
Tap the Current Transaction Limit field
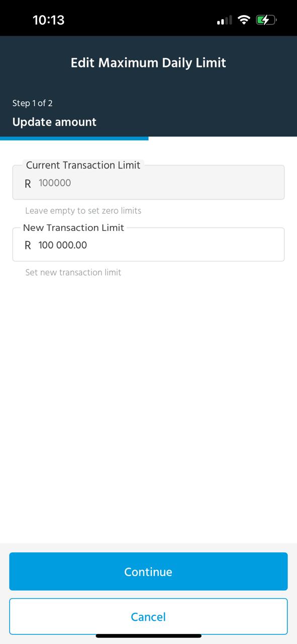148,182
